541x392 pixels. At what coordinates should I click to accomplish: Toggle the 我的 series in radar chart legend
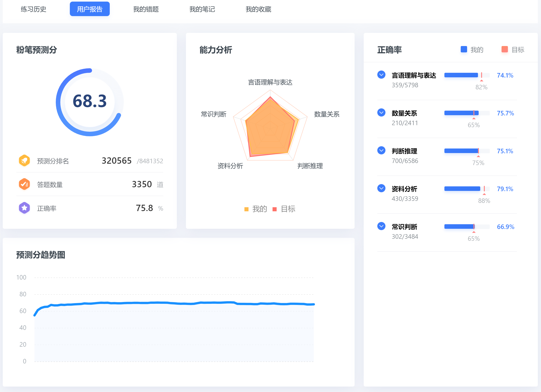(x=256, y=209)
